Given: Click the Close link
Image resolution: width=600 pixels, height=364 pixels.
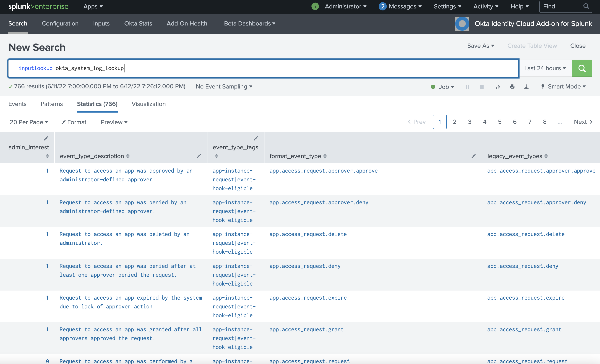Looking at the screenshot, I should [578, 46].
